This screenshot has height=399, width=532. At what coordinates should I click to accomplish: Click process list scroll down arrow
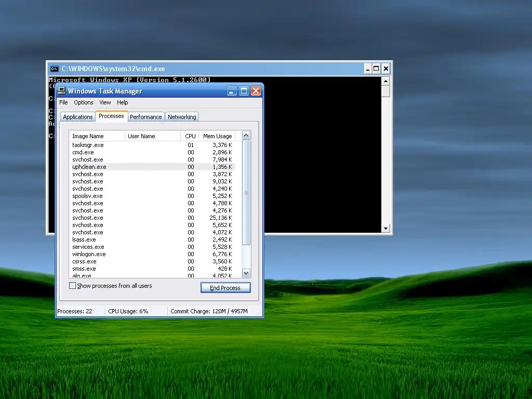coord(246,273)
